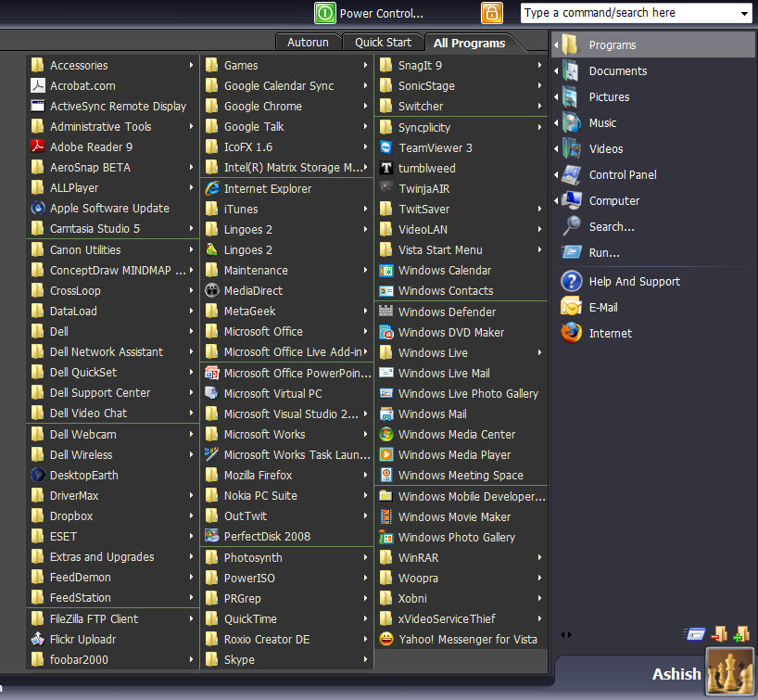Image resolution: width=758 pixels, height=700 pixels.
Task: Click the Firefox Internet icon
Action: point(572,333)
